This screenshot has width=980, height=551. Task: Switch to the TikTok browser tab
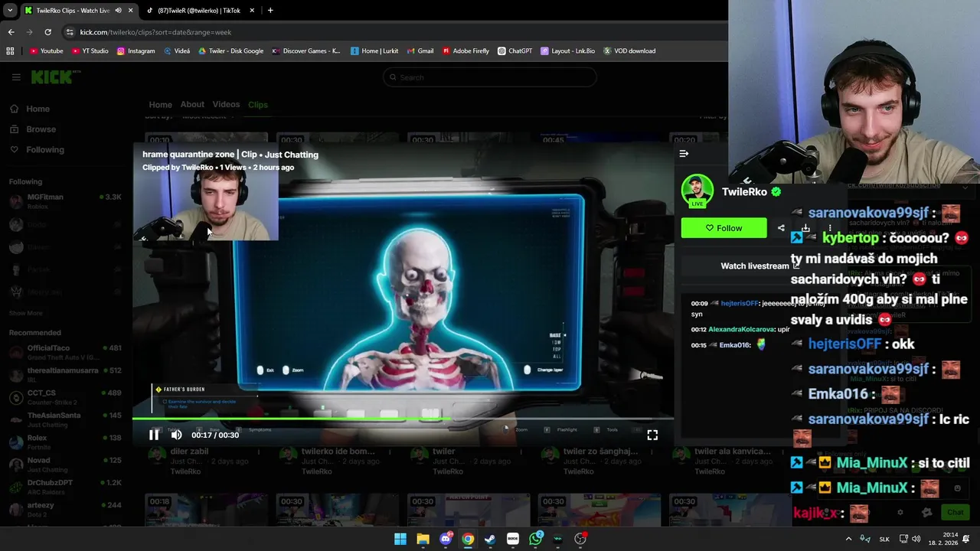[201, 11]
